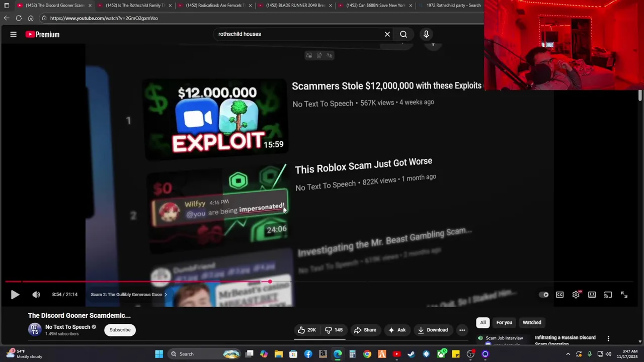Click the taskbar Search box
This screenshot has width=644, height=362.
tap(205, 354)
